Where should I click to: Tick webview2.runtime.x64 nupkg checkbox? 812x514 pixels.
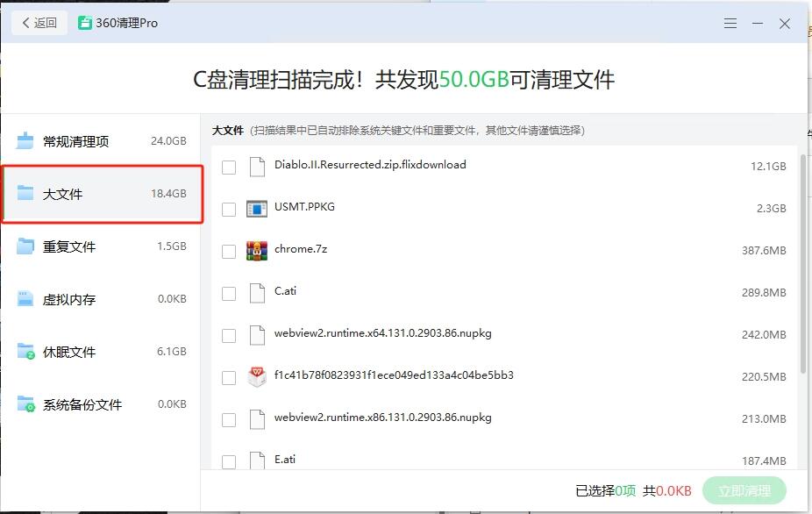(x=229, y=336)
